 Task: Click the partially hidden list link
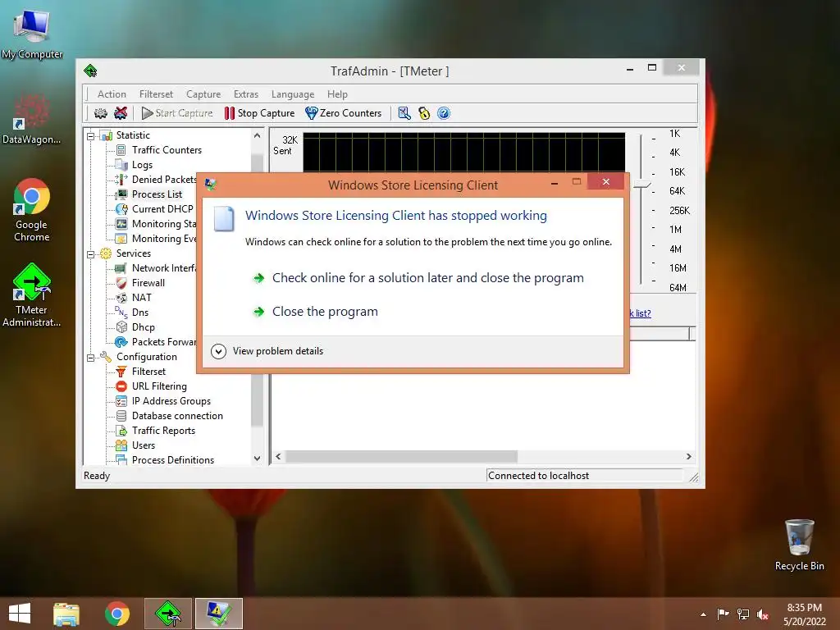pyautogui.click(x=640, y=313)
